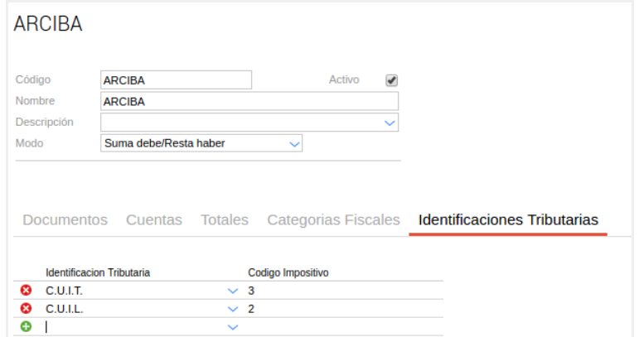This screenshot has width=644, height=337.
Task: Expand the Descripción dropdown arrow
Action: pyautogui.click(x=390, y=123)
